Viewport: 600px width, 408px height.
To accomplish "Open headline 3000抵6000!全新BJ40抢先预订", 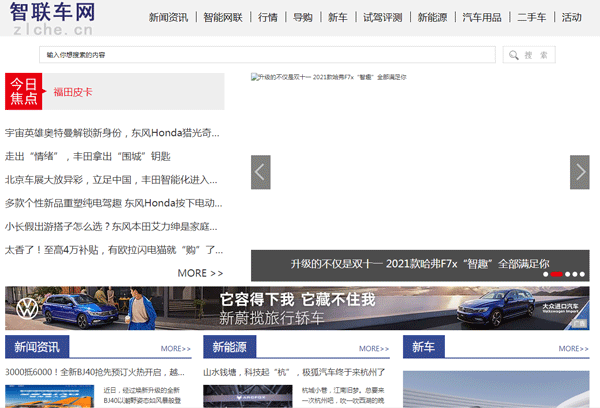I will click(x=95, y=372).
